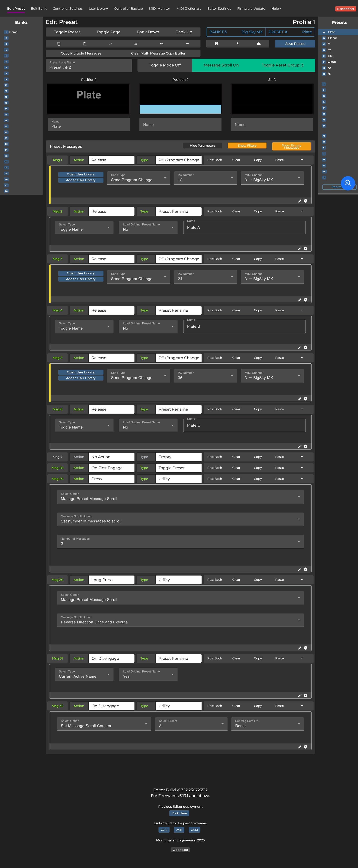Click the floppy disk save icon
Image resolution: width=358 pixels, height=868 pixels.
(217, 44)
